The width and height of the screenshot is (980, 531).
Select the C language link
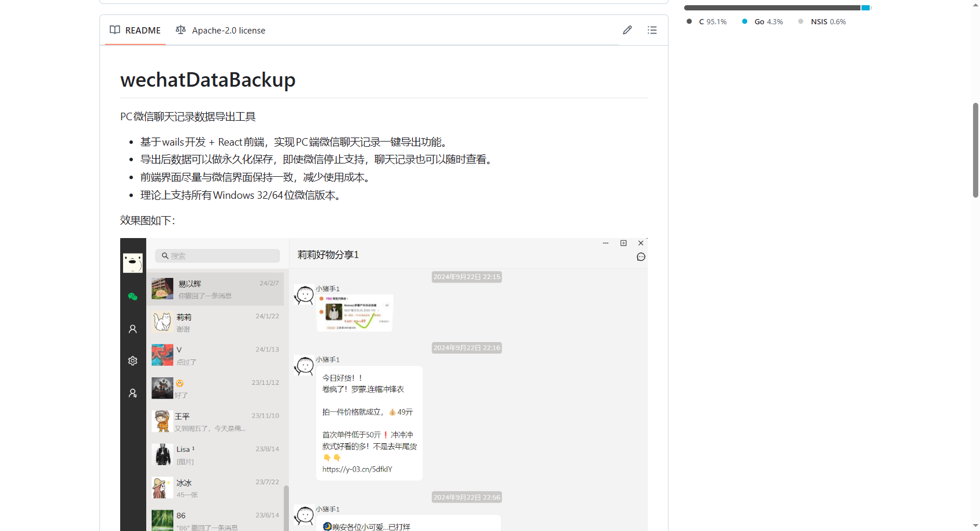[x=707, y=21]
